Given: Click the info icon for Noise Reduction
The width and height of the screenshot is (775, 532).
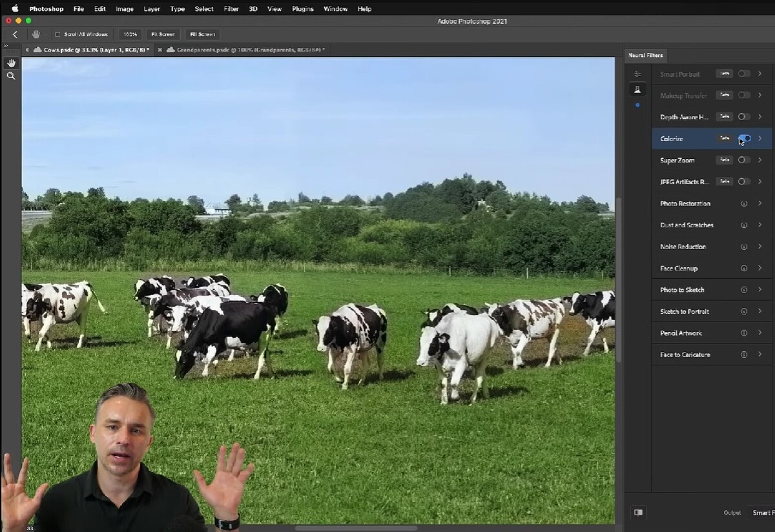Looking at the screenshot, I should (x=744, y=247).
